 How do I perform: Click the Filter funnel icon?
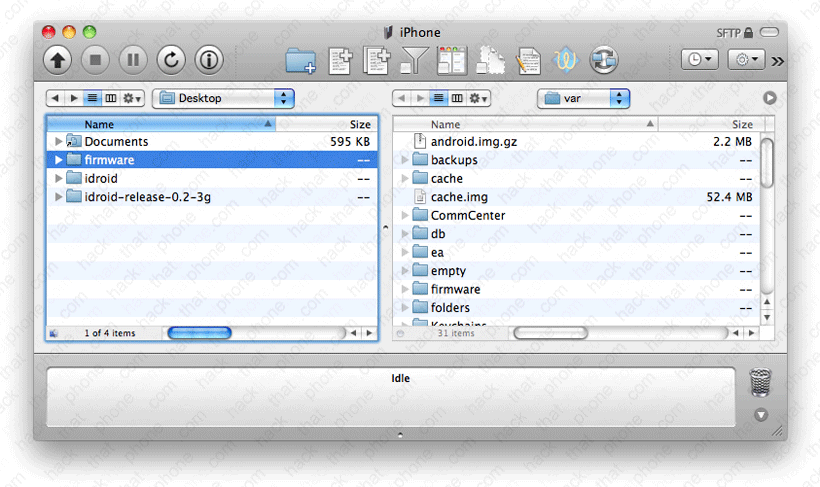tap(414, 61)
